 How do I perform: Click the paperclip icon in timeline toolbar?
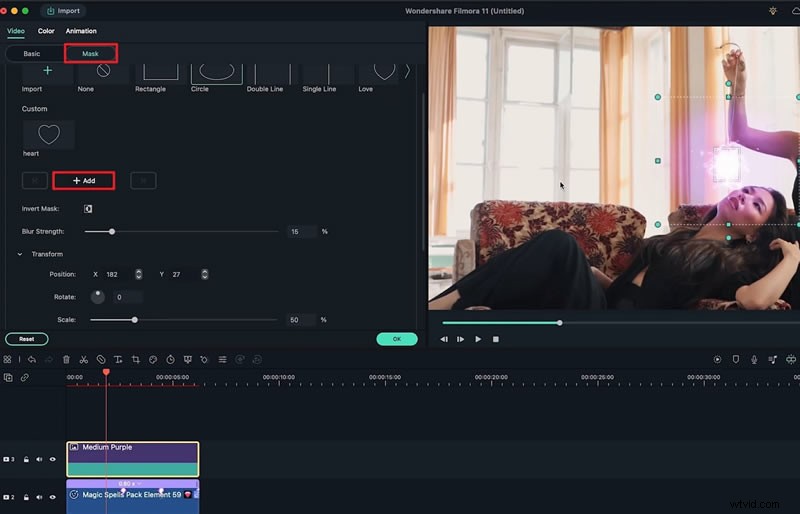(101, 360)
